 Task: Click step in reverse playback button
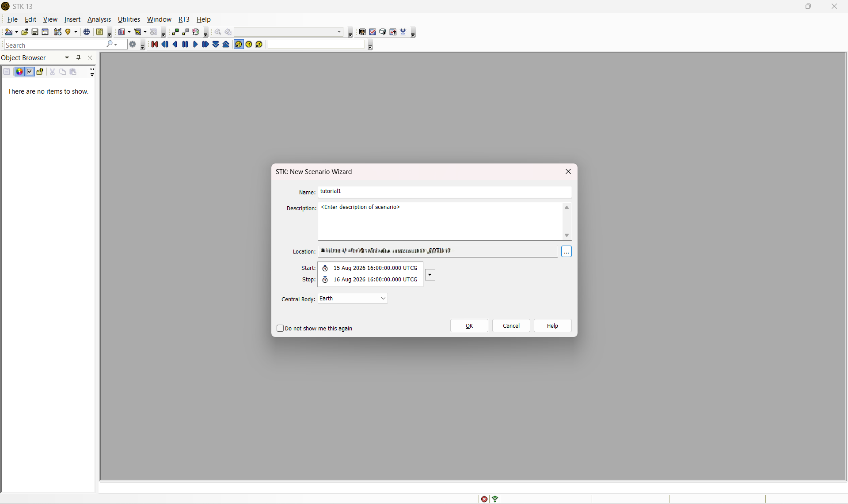[x=165, y=44]
